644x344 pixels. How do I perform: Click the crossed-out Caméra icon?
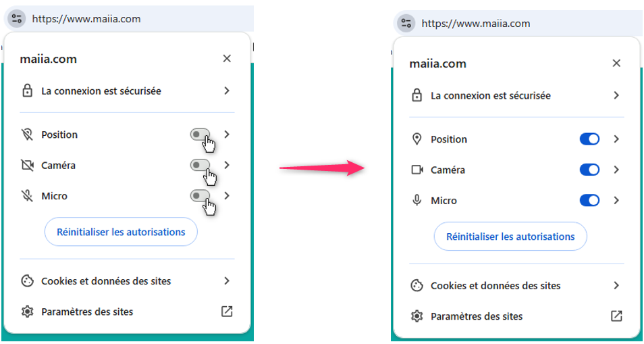point(27,166)
